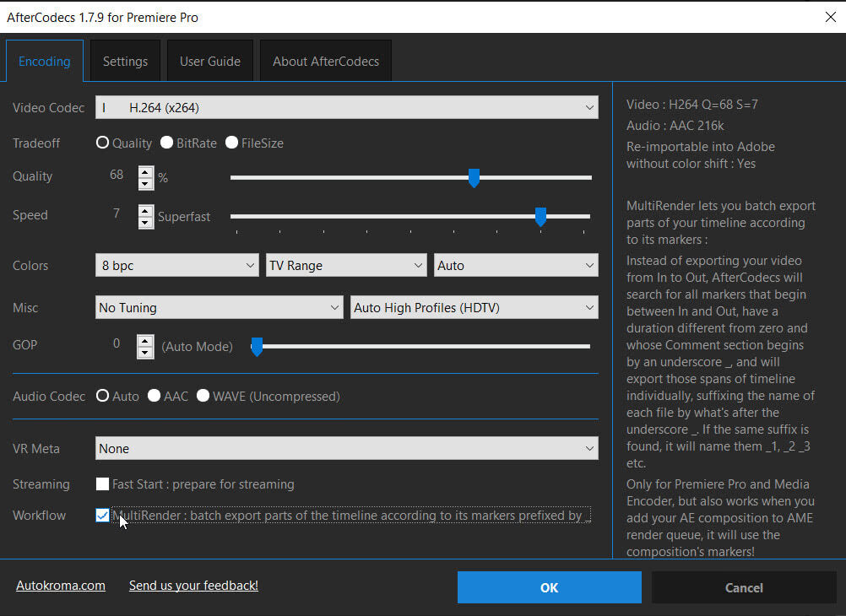Image resolution: width=846 pixels, height=616 pixels.
Task: Expand the VR Meta dropdown set to None
Action: [346, 448]
